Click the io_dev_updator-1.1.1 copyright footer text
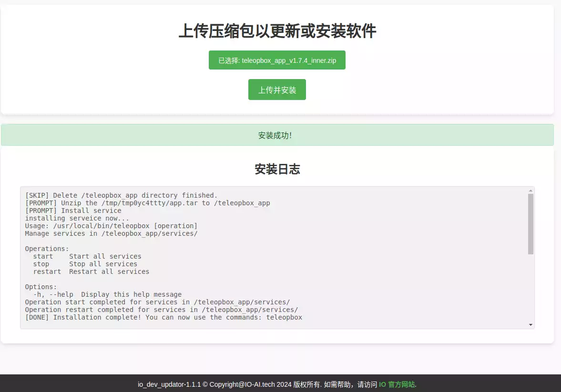Screen dimensions: 561x392 [257, 384]
